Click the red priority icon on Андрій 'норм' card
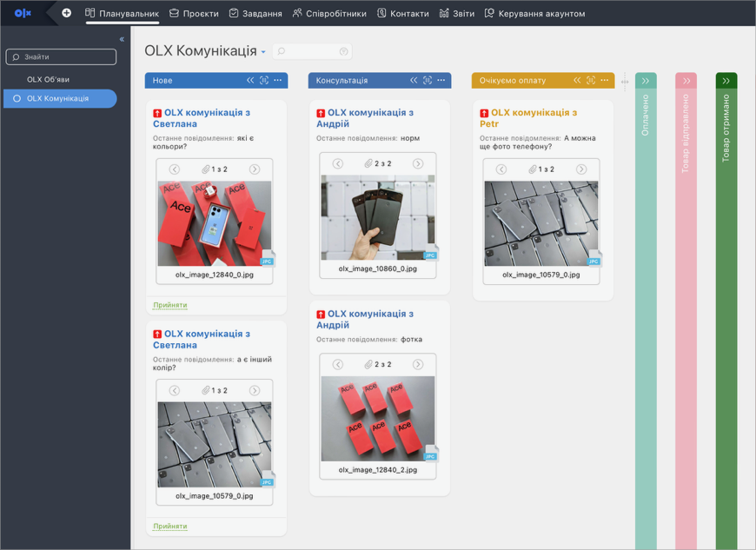Image resolution: width=756 pixels, height=550 pixels. [321, 113]
